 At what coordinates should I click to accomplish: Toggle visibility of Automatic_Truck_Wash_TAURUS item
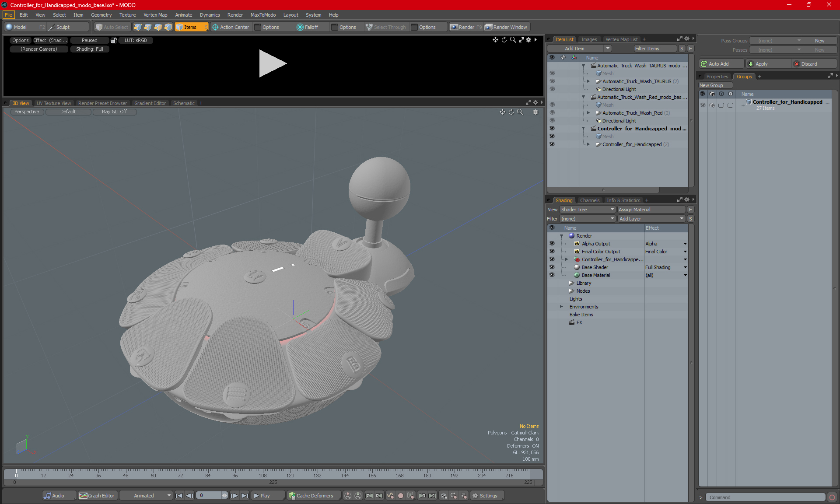(x=552, y=81)
